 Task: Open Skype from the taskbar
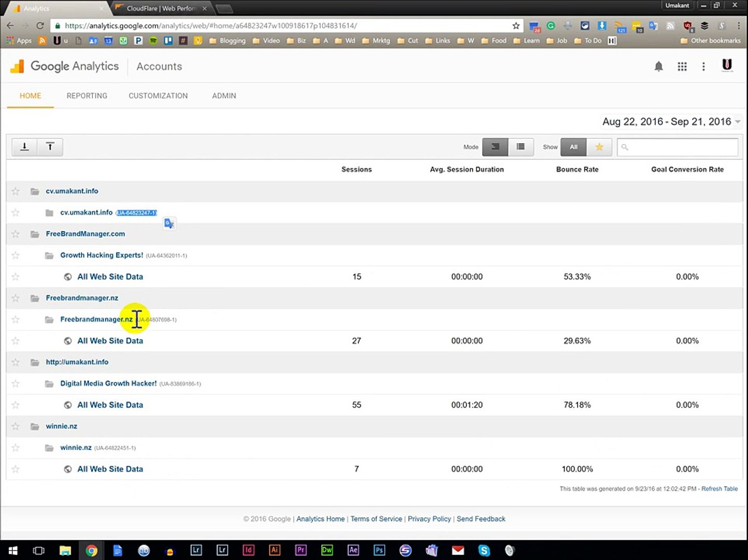484,550
